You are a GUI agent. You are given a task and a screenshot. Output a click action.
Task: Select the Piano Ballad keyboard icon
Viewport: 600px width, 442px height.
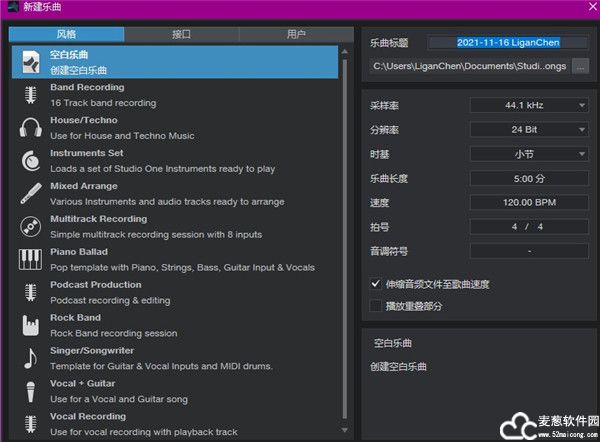30,260
